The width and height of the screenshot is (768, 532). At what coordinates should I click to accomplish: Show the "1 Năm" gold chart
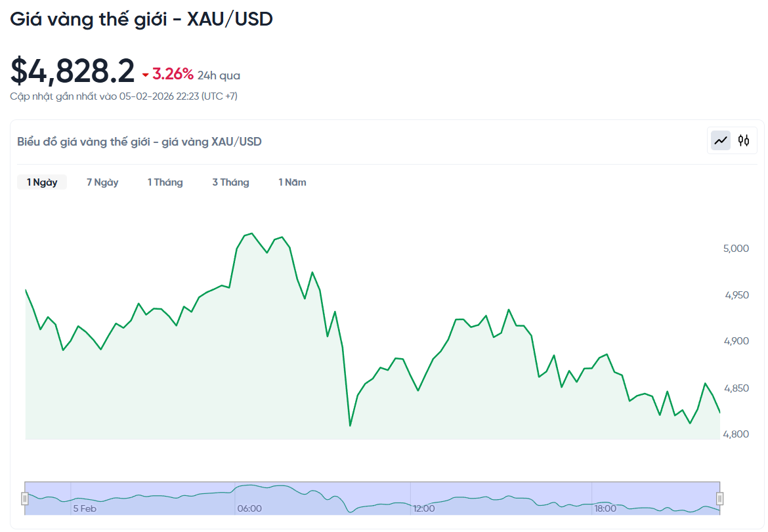pyautogui.click(x=292, y=182)
